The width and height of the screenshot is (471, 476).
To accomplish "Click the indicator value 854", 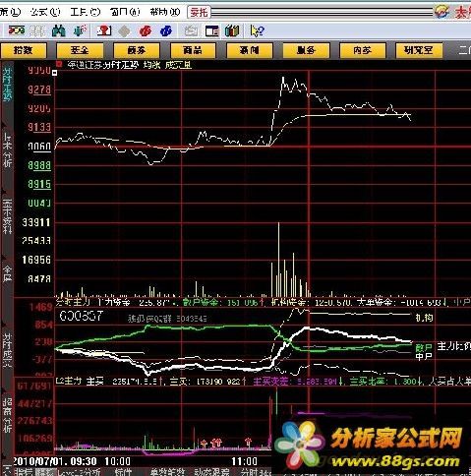I will coord(43,326).
